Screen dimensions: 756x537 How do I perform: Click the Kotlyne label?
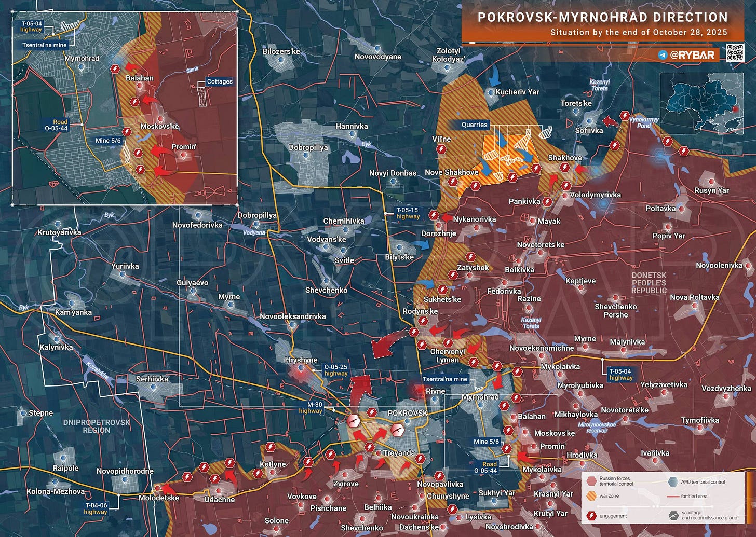click(273, 464)
